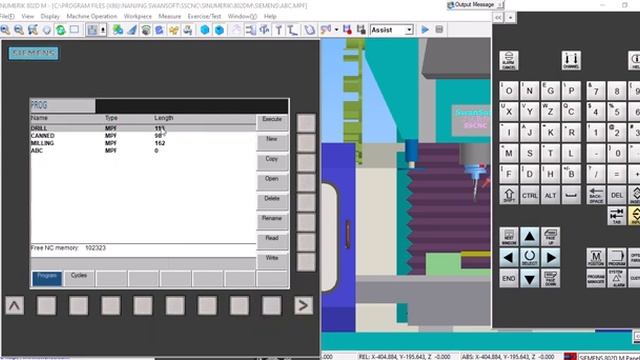This screenshot has width=640, height=360.
Task: Click the SHIFT key with up arrow
Action: coord(509,195)
